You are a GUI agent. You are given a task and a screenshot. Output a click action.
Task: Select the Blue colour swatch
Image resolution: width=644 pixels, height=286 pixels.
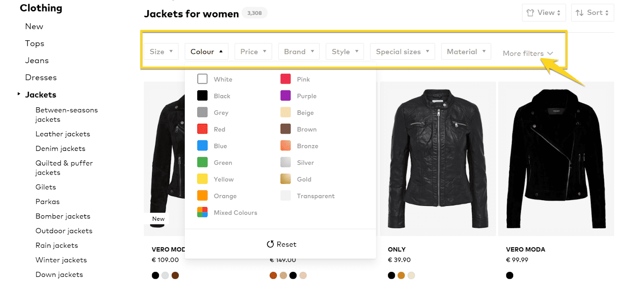pos(202,145)
